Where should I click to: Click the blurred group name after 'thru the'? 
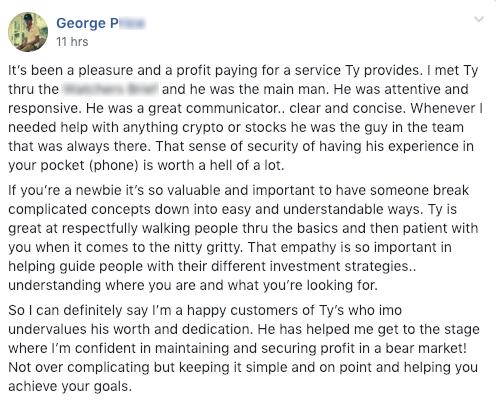tap(110, 89)
